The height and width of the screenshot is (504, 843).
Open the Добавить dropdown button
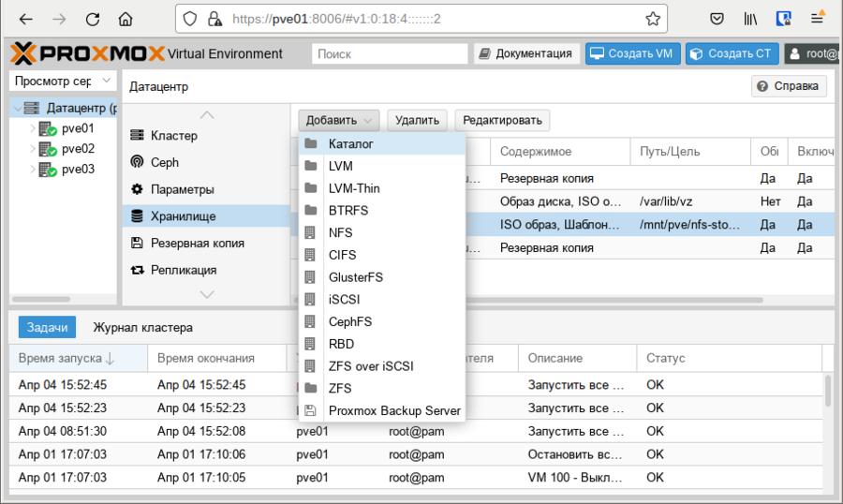(x=339, y=121)
